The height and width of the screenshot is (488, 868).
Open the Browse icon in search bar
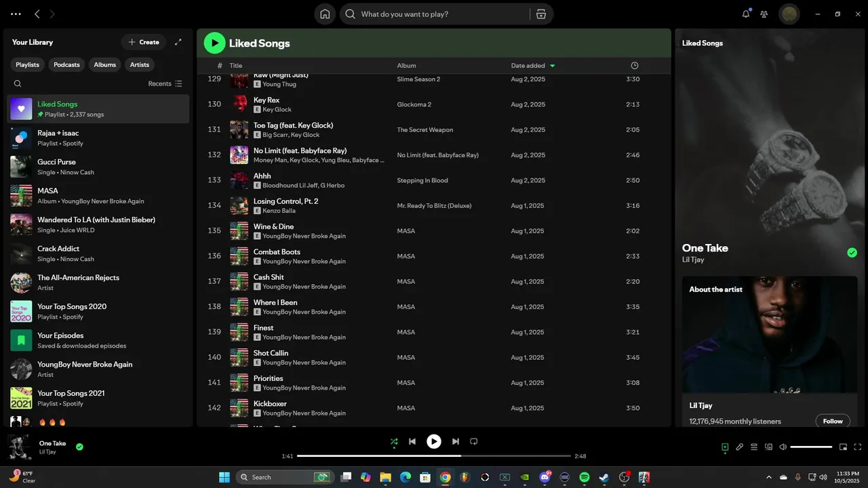(540, 14)
